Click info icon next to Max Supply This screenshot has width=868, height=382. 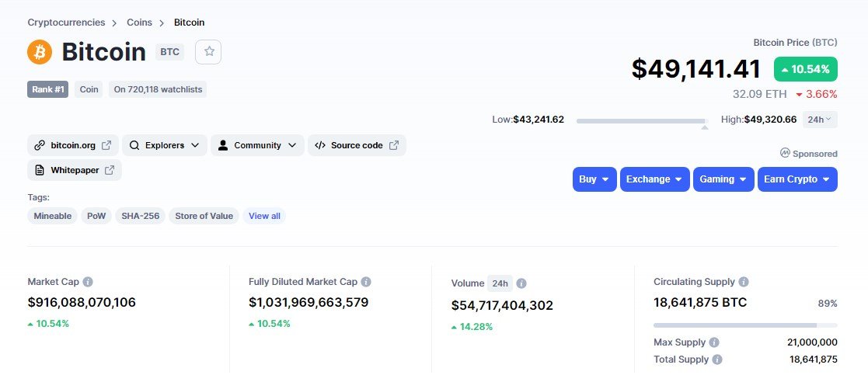(714, 342)
